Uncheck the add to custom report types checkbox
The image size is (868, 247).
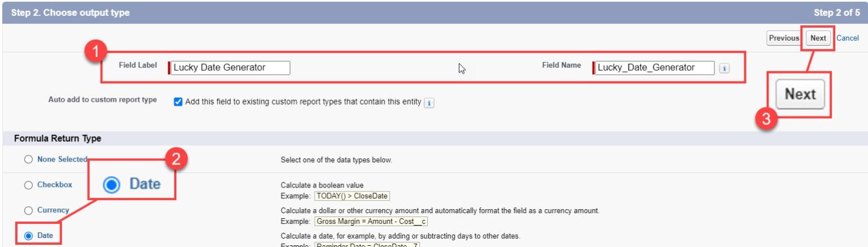tap(178, 102)
